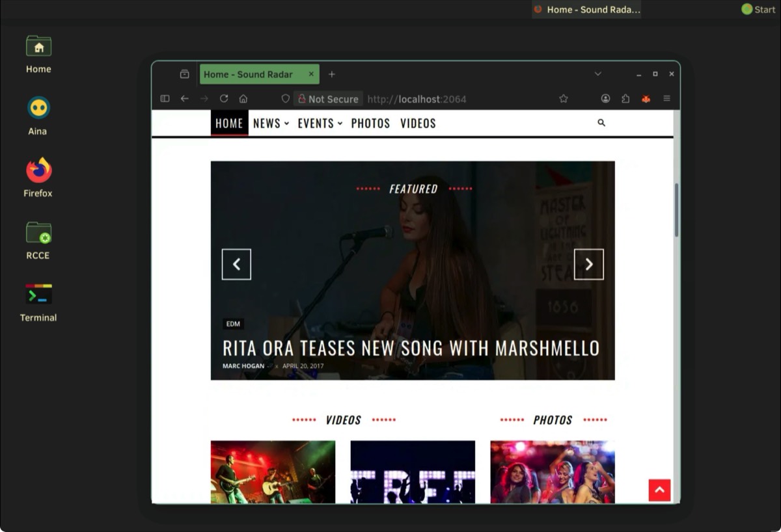Toggle the browser sidebar icon

tap(165, 99)
